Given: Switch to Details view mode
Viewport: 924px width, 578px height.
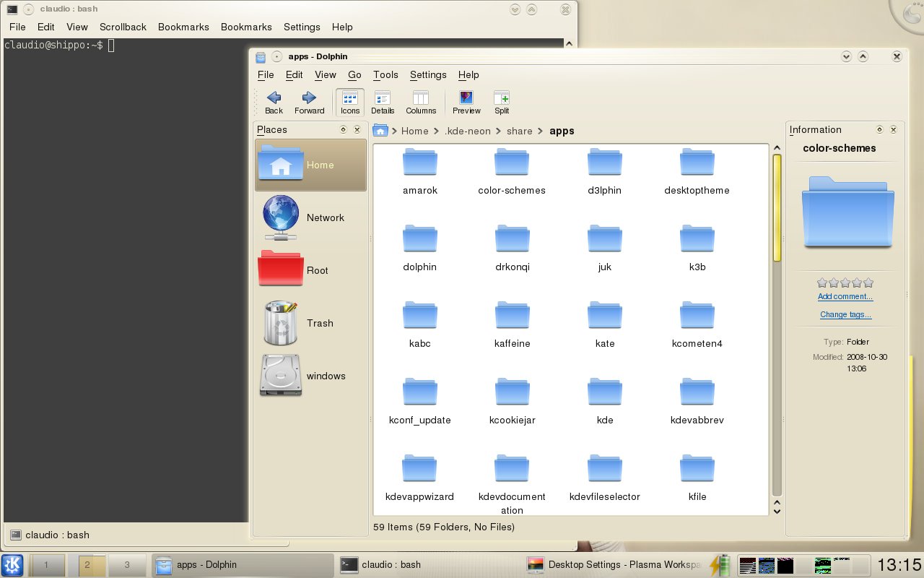Looking at the screenshot, I should 383,103.
